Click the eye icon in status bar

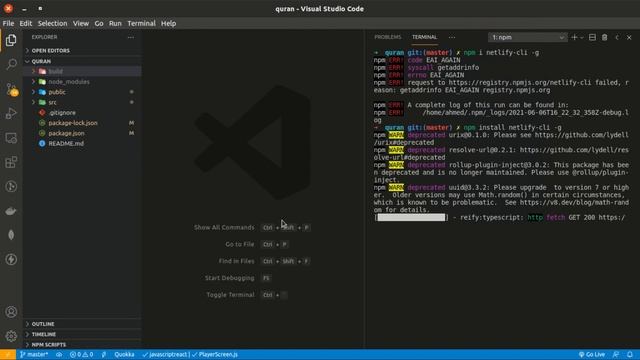(59, 354)
